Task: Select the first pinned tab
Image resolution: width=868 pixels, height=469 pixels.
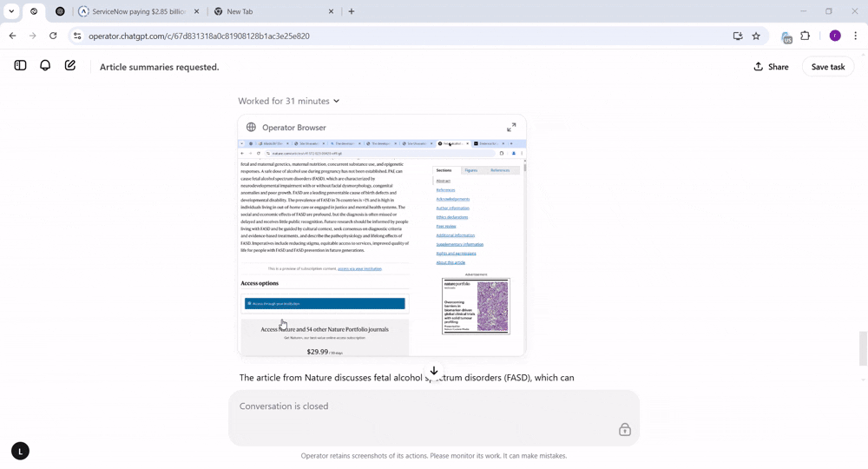Action: coord(34,11)
